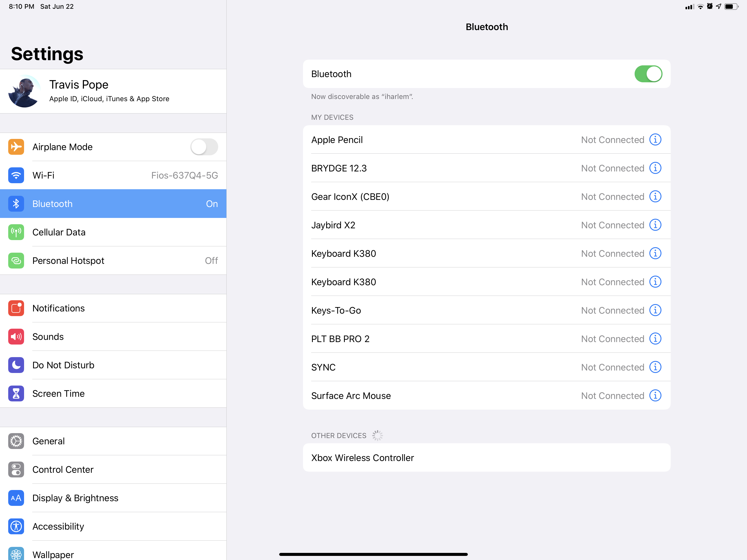Screen dimensions: 747x560
Task: Tap the location arrow status icon
Action: click(x=719, y=6)
